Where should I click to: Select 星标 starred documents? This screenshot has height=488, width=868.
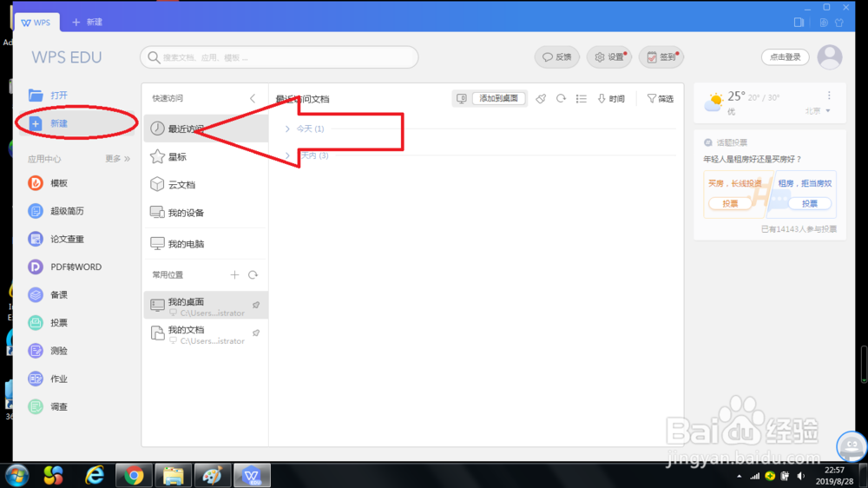pyautogui.click(x=206, y=157)
